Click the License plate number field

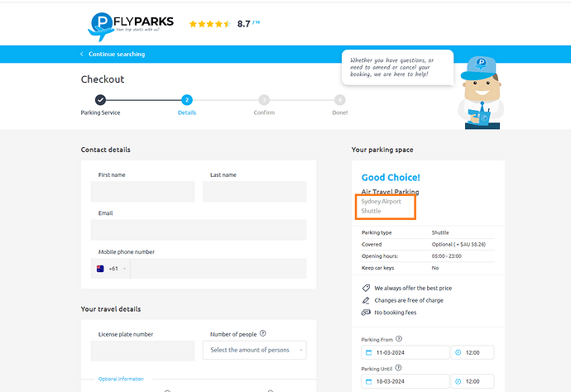[x=142, y=351]
